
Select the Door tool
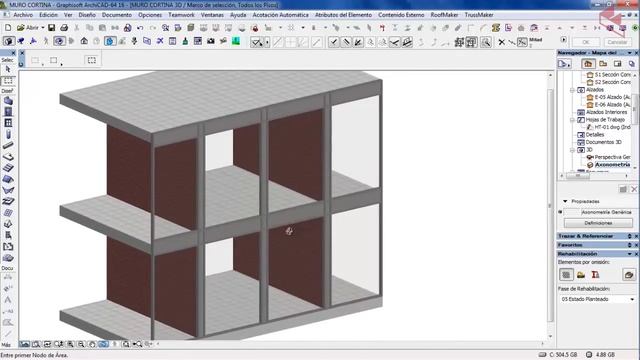click(8, 112)
